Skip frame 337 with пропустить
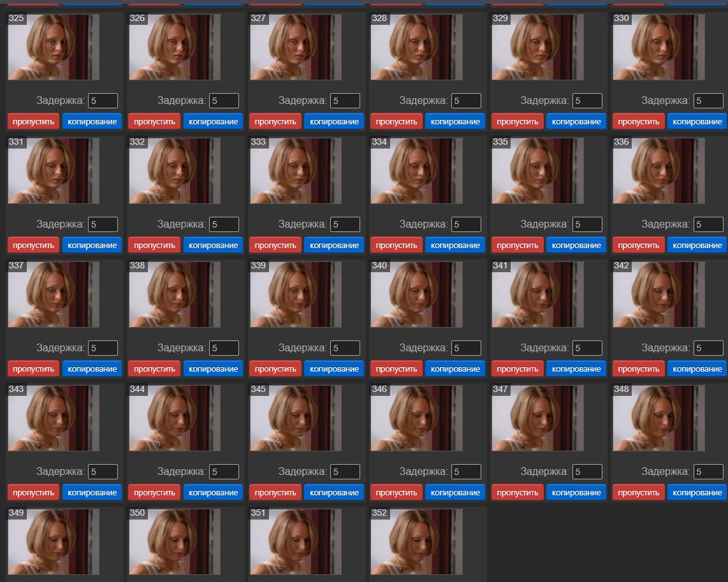Viewport: 728px width, 582px height. pos(33,369)
